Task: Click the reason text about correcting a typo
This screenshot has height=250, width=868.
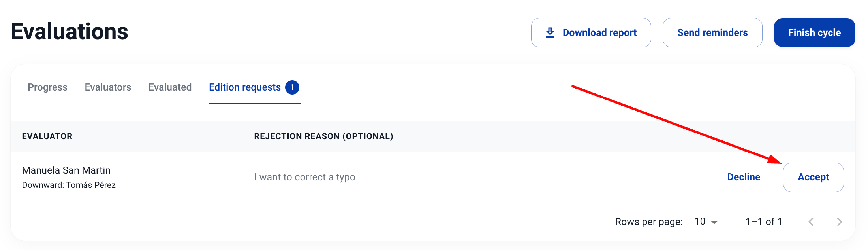Action: tap(304, 177)
